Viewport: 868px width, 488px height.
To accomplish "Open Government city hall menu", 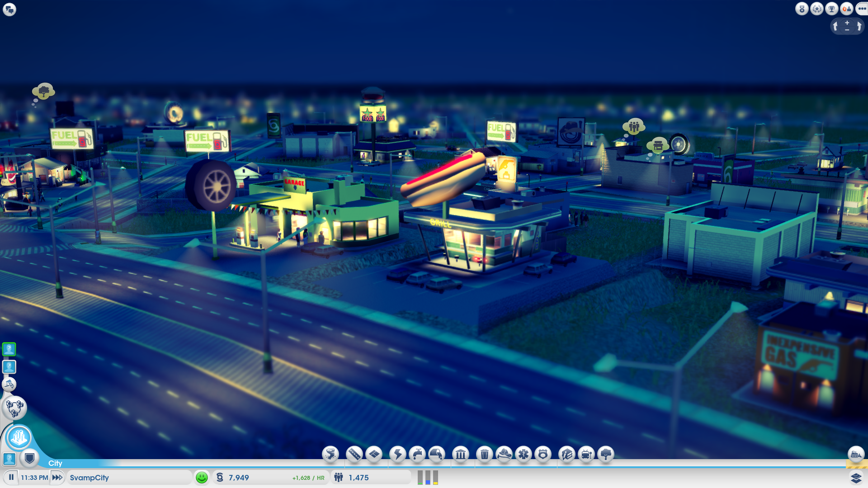I will coord(461,454).
